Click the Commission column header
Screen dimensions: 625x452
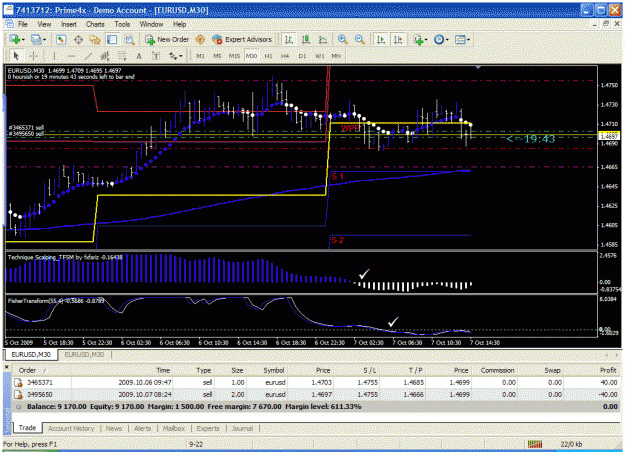[x=497, y=370]
